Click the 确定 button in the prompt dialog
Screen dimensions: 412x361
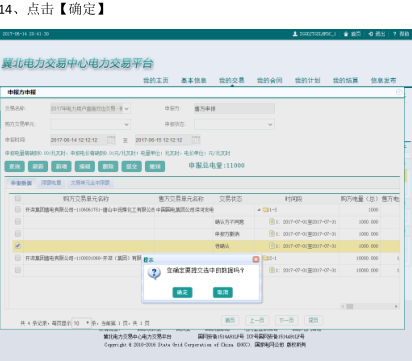tap(182, 292)
